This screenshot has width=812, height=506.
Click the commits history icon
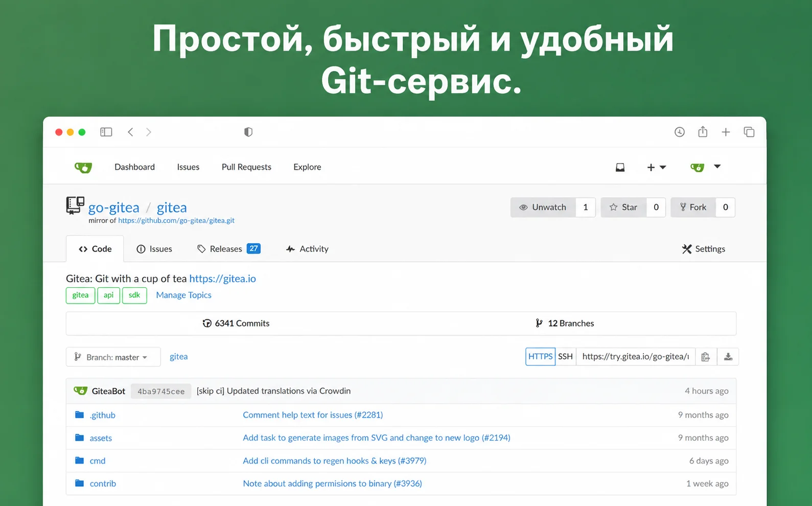pyautogui.click(x=207, y=323)
